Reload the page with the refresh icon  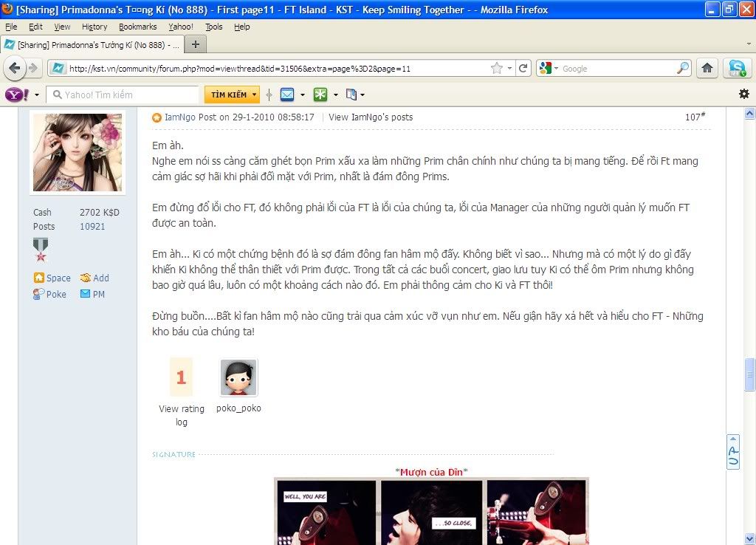523,69
